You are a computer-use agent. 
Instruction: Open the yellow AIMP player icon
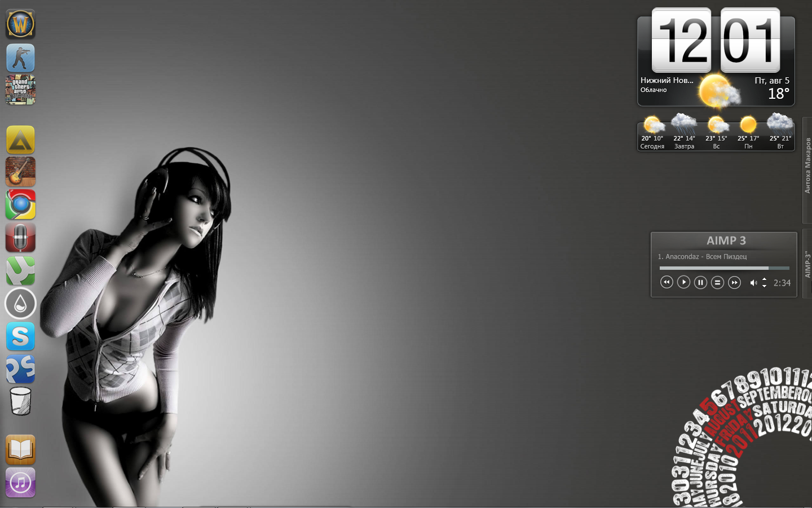click(x=20, y=140)
